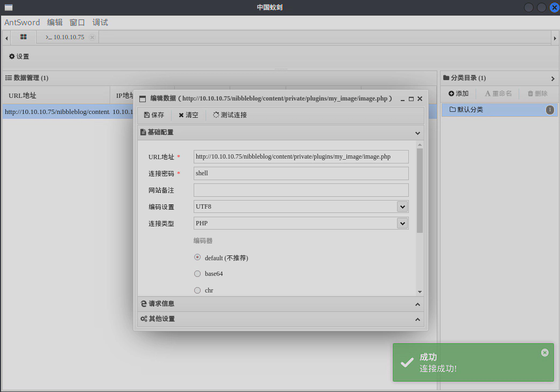
Task: Open the PHP connection type dropdown
Action: click(402, 223)
